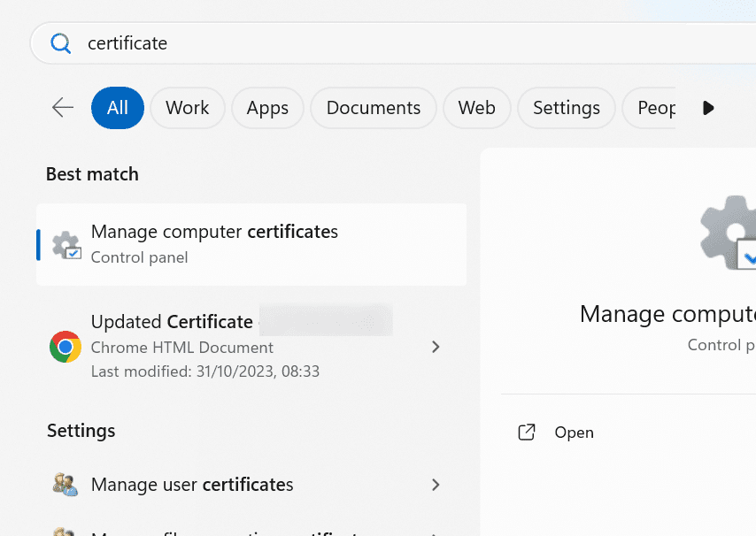756x536 pixels.
Task: Click the "Last modified: 31/10/2023, 08:33" text
Action: [205, 371]
